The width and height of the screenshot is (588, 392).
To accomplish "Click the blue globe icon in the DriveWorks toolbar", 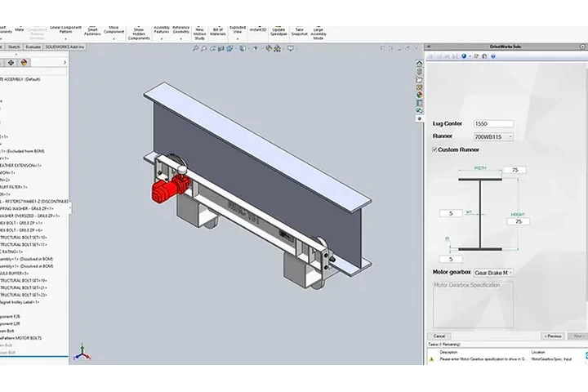I will click(x=464, y=56).
